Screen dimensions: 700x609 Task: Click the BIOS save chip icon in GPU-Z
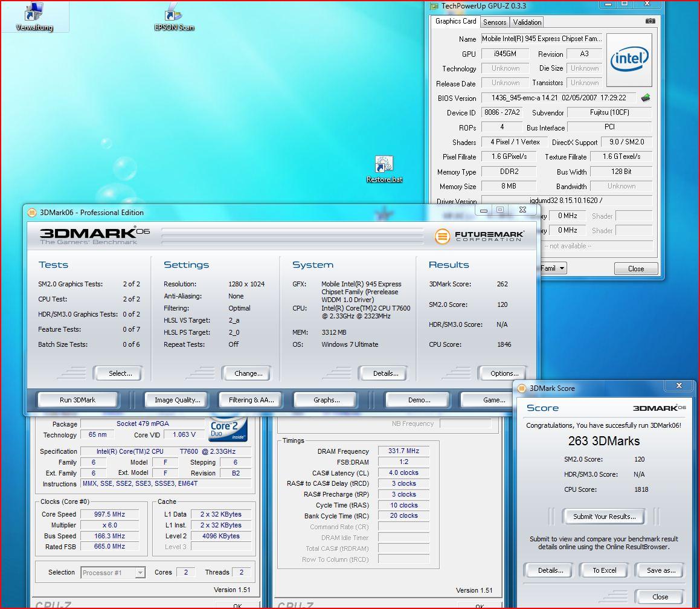(x=646, y=97)
